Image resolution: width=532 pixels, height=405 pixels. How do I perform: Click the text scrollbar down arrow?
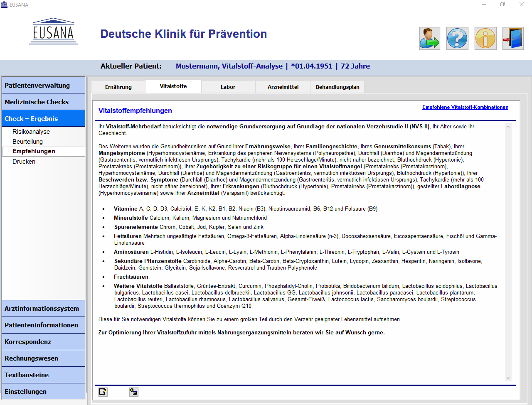508,378
